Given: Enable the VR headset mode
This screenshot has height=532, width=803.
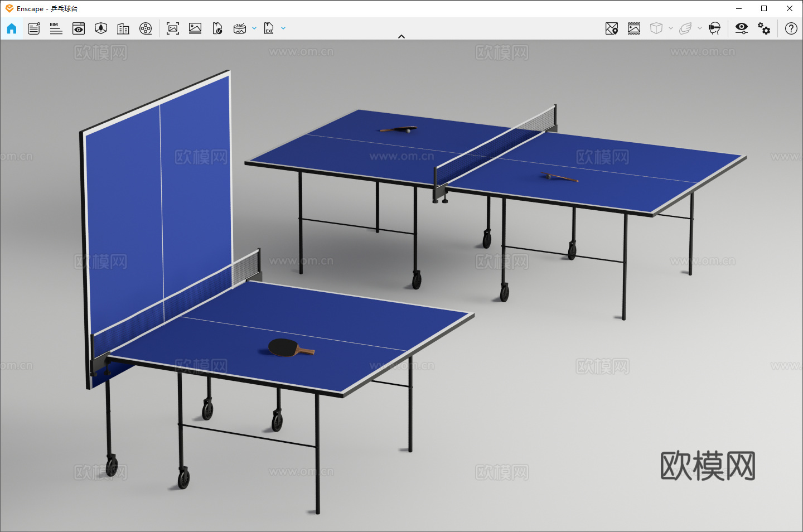Looking at the screenshot, I should 714,28.
